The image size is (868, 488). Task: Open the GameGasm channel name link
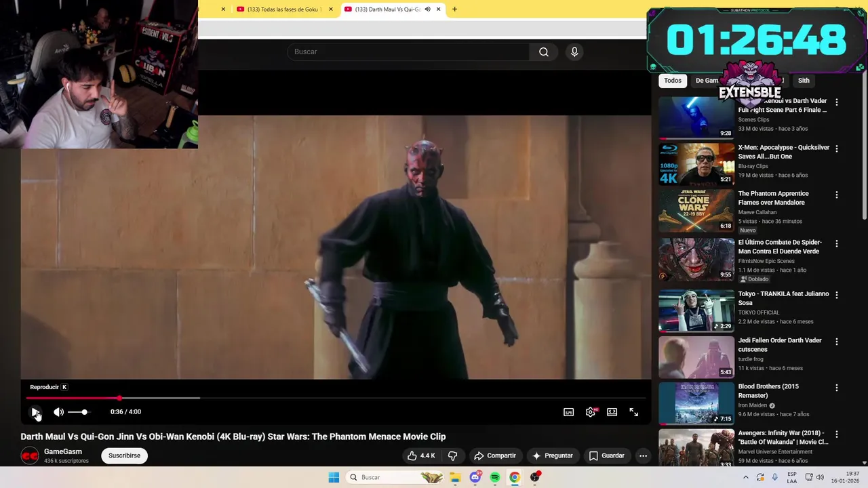[x=63, y=451]
